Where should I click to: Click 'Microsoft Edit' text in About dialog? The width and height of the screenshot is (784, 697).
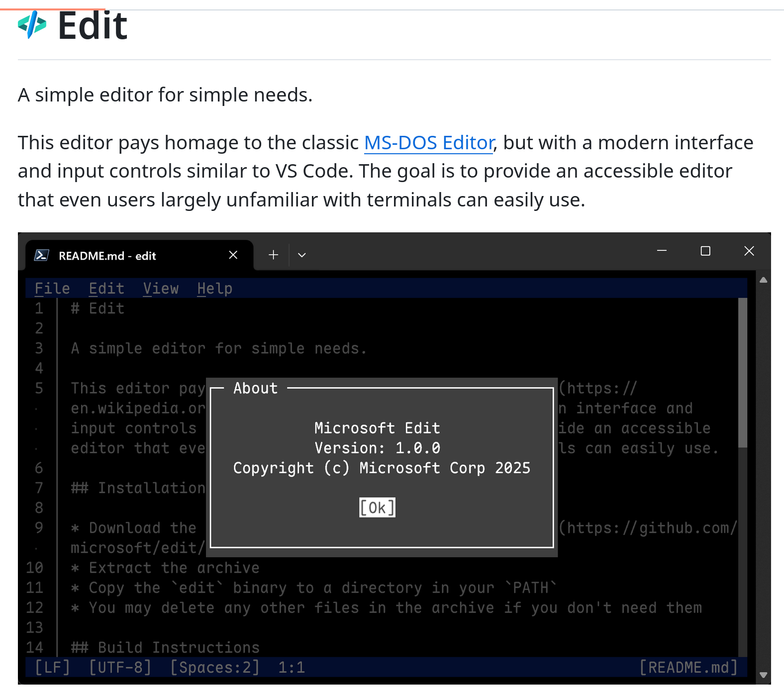[x=377, y=428]
